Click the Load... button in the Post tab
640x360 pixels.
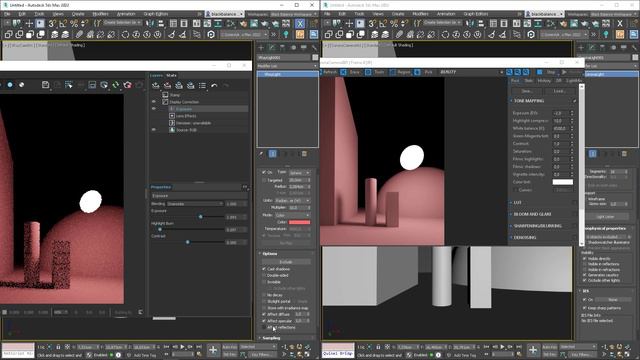(559, 91)
